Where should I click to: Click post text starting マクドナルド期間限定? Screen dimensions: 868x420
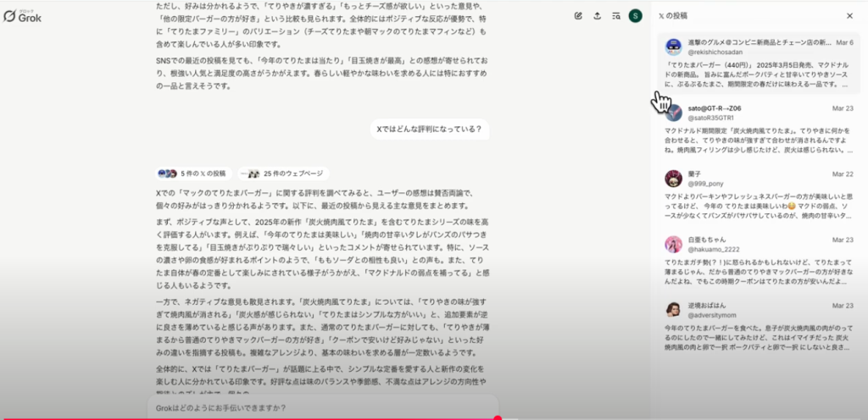[x=759, y=141]
